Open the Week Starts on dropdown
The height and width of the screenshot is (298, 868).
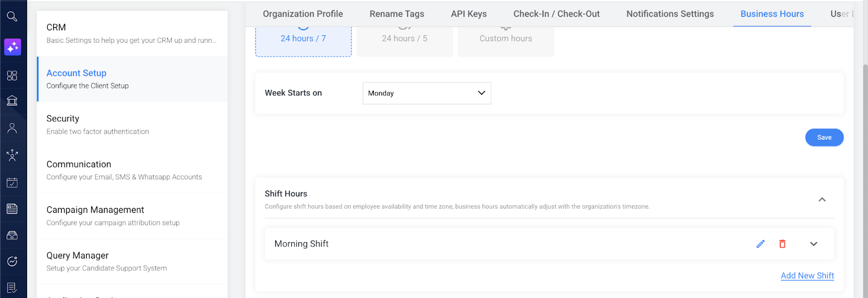click(x=426, y=93)
